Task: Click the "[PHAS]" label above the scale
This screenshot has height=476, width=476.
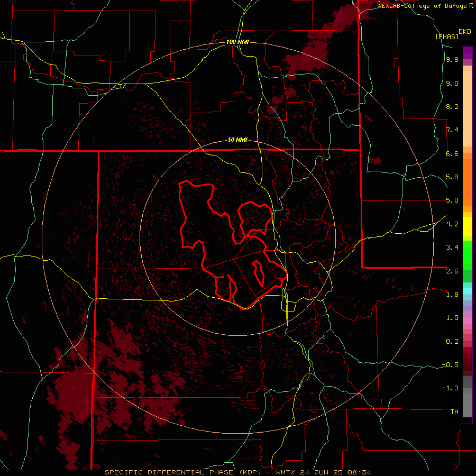Action: tap(447, 36)
